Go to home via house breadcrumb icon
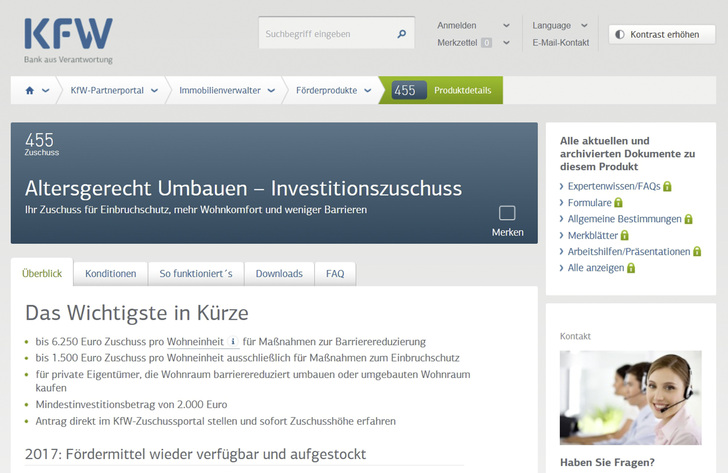The image size is (728, 473). click(30, 90)
